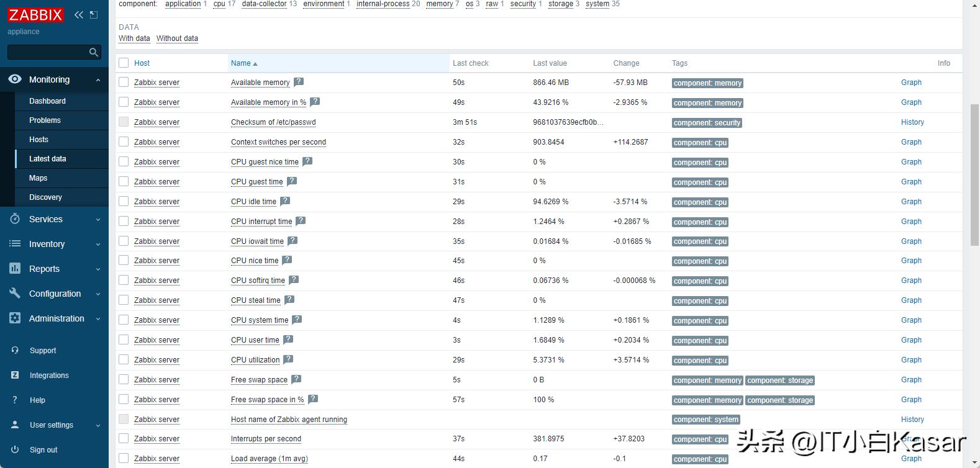Check the CPU guest time row checkbox
Image resolution: width=980 pixels, height=468 pixels.
tap(124, 181)
